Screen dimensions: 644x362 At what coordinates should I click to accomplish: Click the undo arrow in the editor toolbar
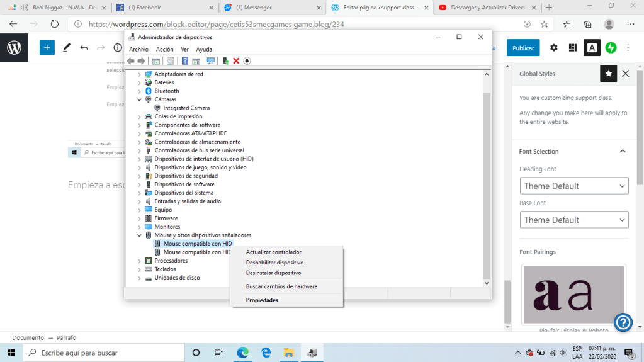84,48
